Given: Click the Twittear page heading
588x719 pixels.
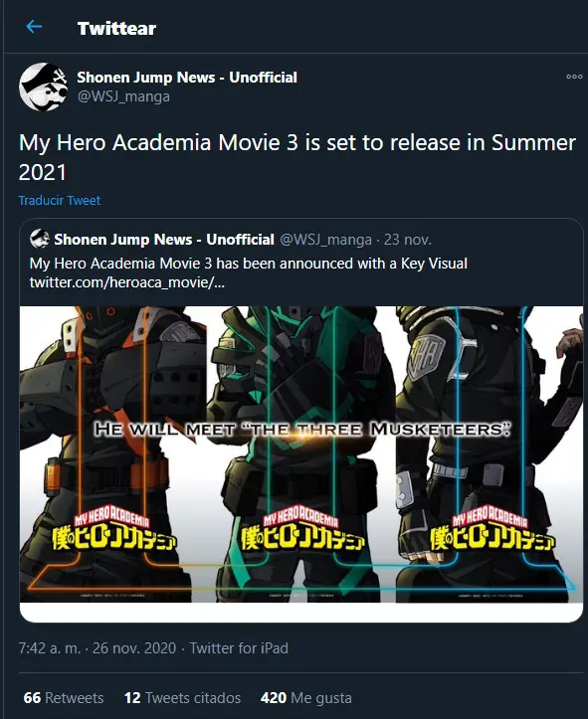Looking at the screenshot, I should (117, 29).
